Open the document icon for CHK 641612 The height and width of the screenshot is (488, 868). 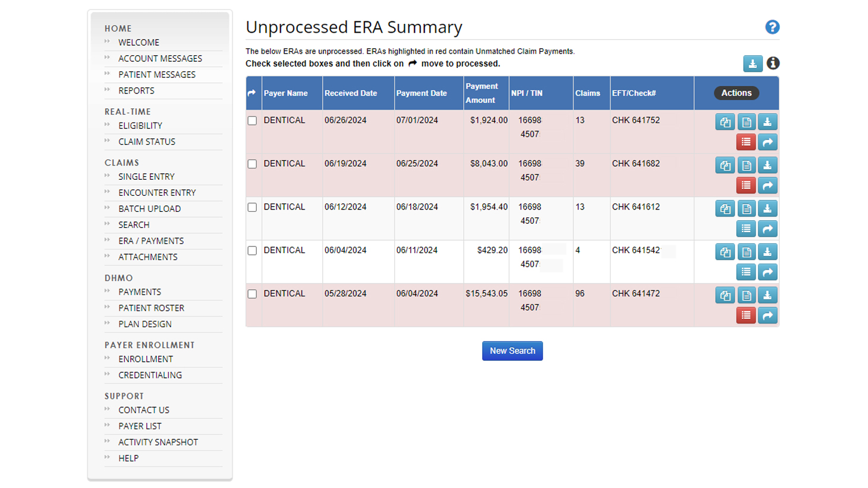(x=747, y=209)
